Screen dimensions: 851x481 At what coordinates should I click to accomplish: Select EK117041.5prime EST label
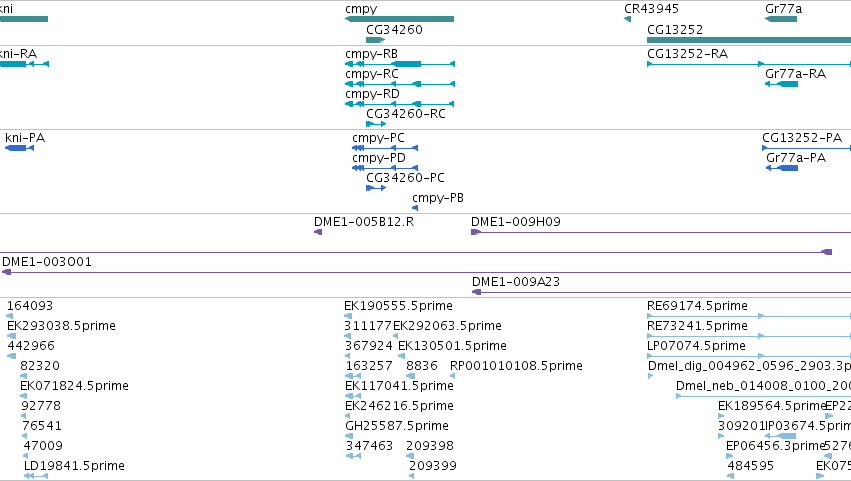(x=399, y=386)
